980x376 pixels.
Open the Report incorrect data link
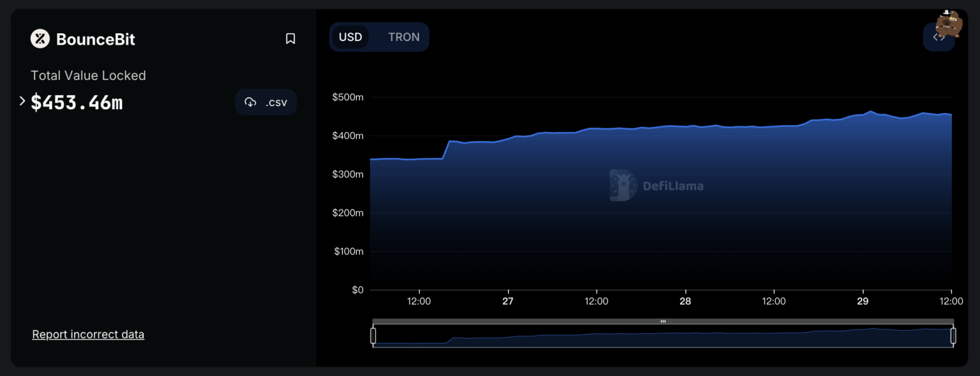point(88,335)
